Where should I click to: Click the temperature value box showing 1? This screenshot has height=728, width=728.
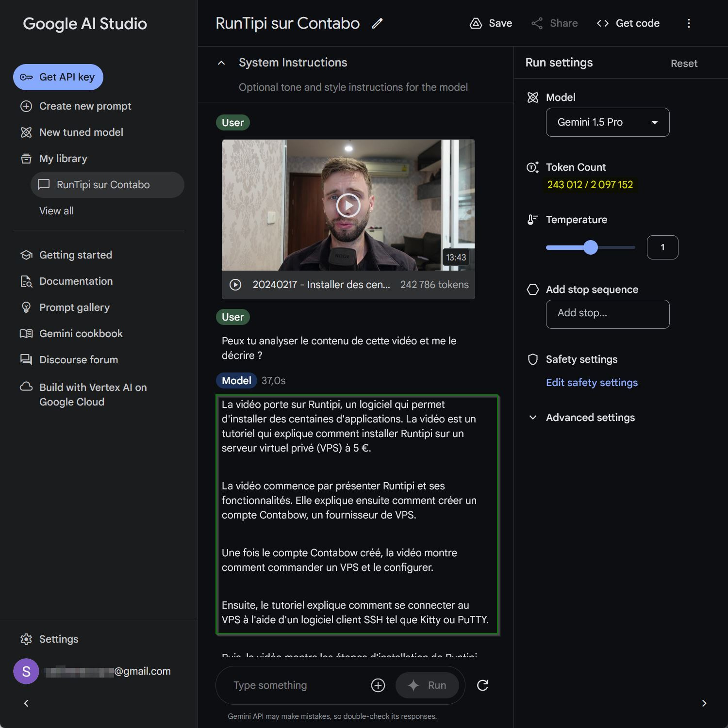point(662,247)
